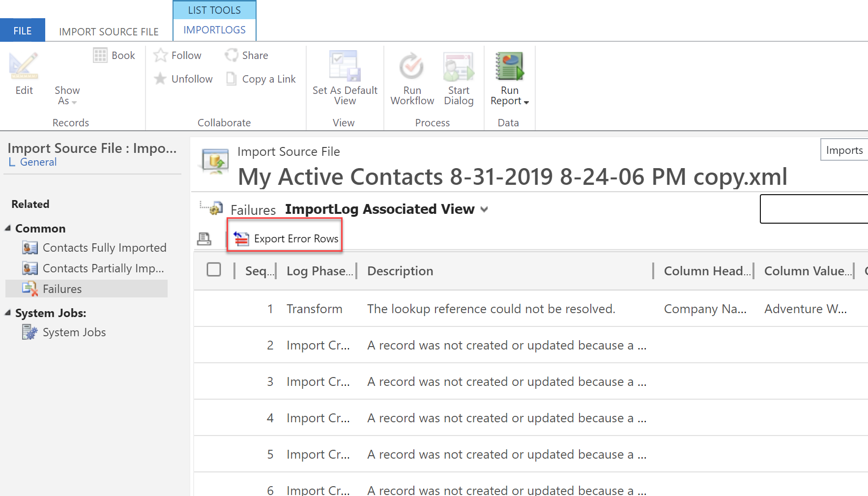Viewport: 868px width, 496px height.
Task: Open the General link in sidebar
Action: click(x=38, y=162)
